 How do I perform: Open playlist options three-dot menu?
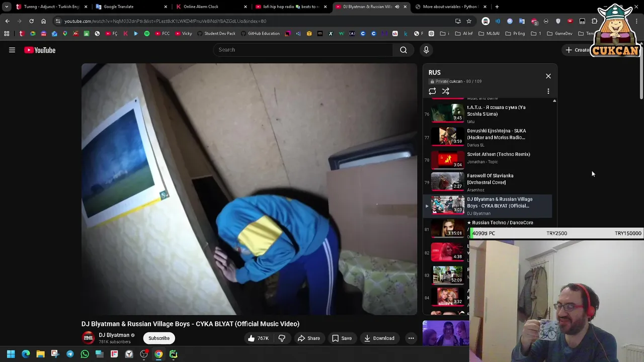tap(548, 92)
